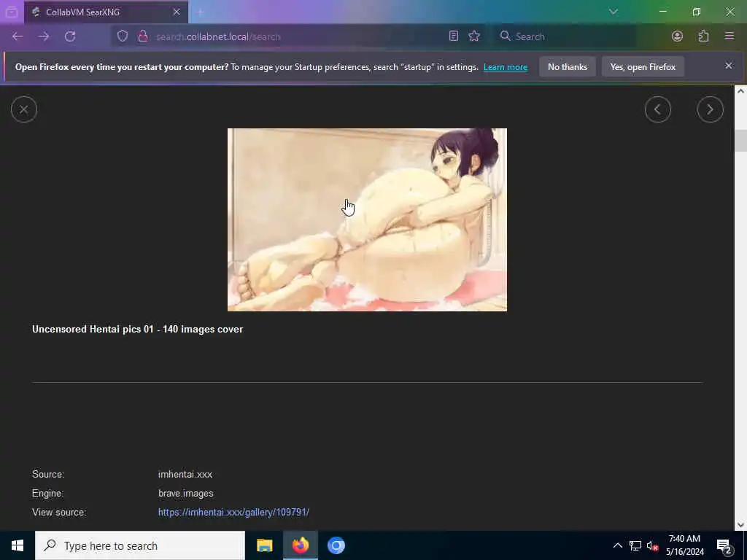Open a new tab with the plus icon
The height and width of the screenshot is (560, 747).
click(x=201, y=12)
